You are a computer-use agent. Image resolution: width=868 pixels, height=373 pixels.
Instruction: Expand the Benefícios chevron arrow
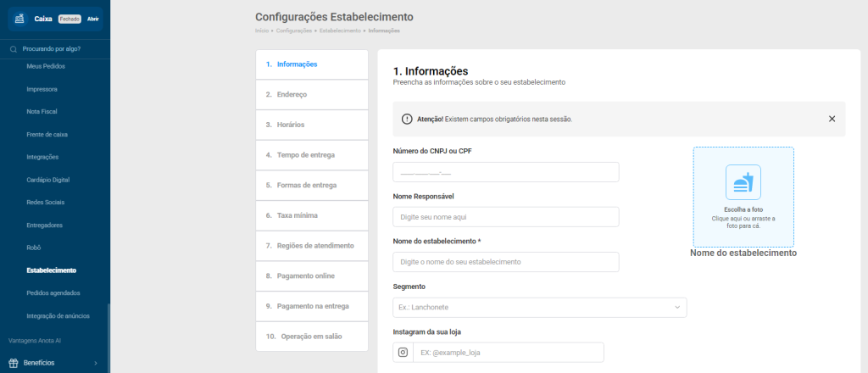point(95,363)
